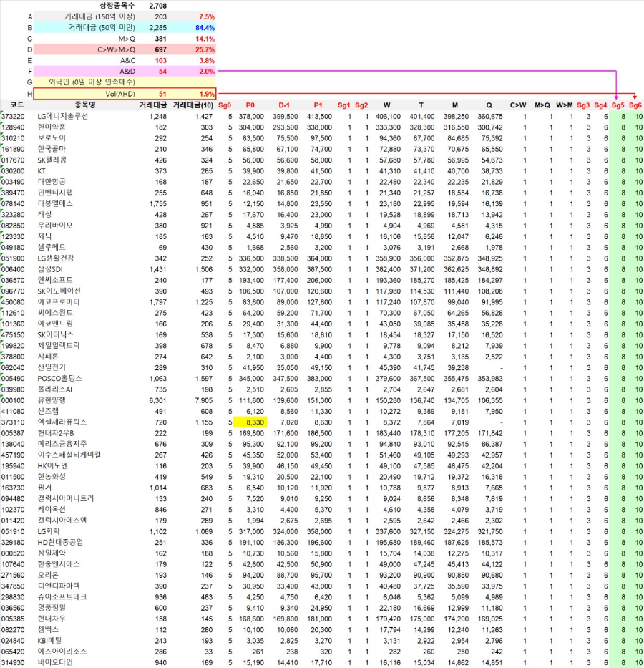Select the HD현대중공업 stock name
Viewport: 644px width, 668px height.
[x=60, y=542]
